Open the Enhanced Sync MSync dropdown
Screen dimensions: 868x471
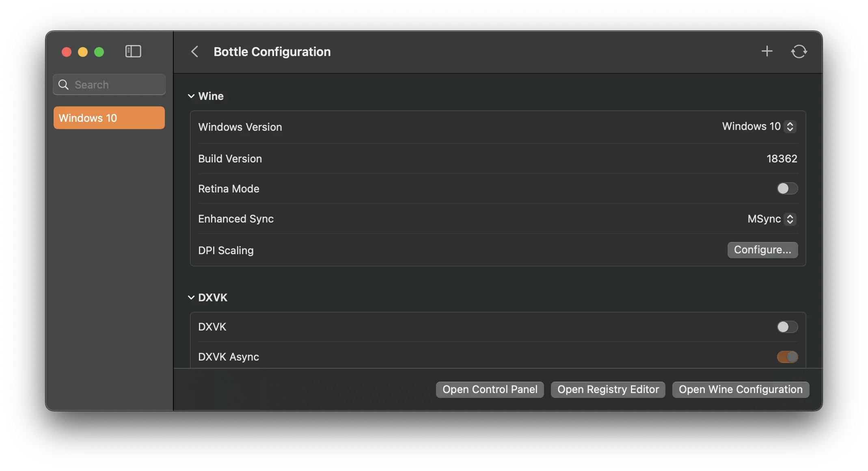point(771,219)
